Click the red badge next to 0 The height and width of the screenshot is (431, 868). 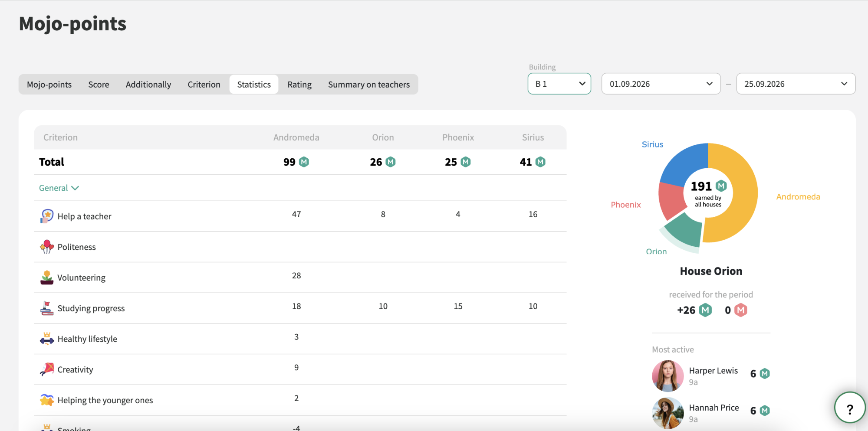click(741, 310)
